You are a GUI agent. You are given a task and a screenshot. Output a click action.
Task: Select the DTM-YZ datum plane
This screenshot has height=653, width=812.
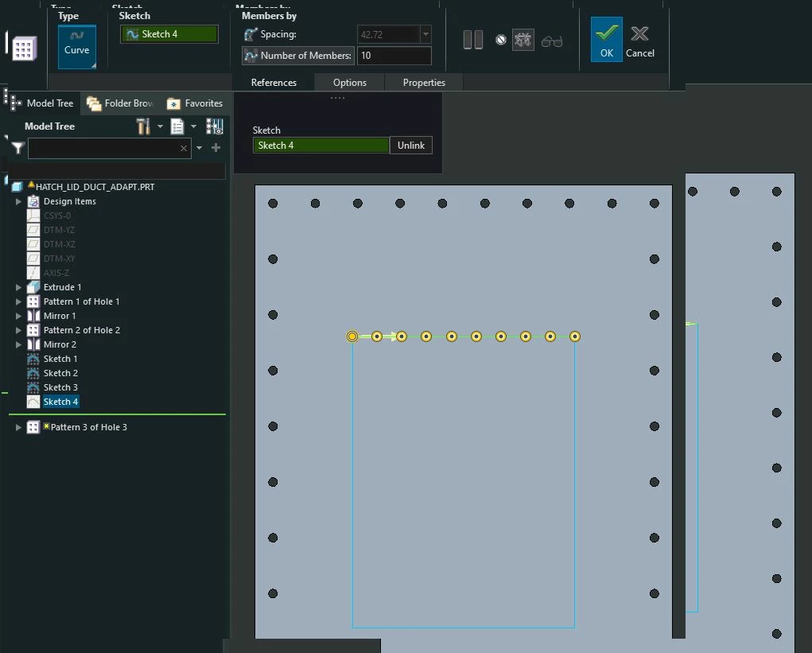pos(59,230)
